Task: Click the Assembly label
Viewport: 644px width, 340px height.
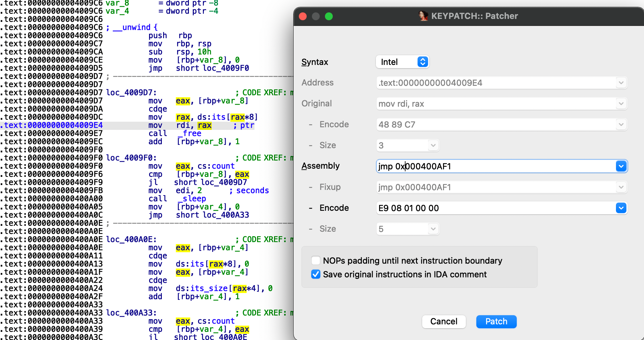Action: (320, 166)
